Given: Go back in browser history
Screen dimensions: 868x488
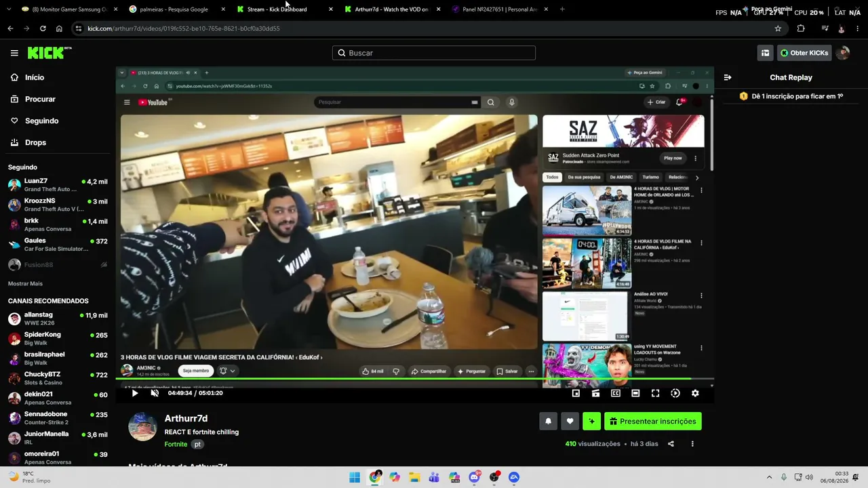Looking at the screenshot, I should [x=10, y=28].
